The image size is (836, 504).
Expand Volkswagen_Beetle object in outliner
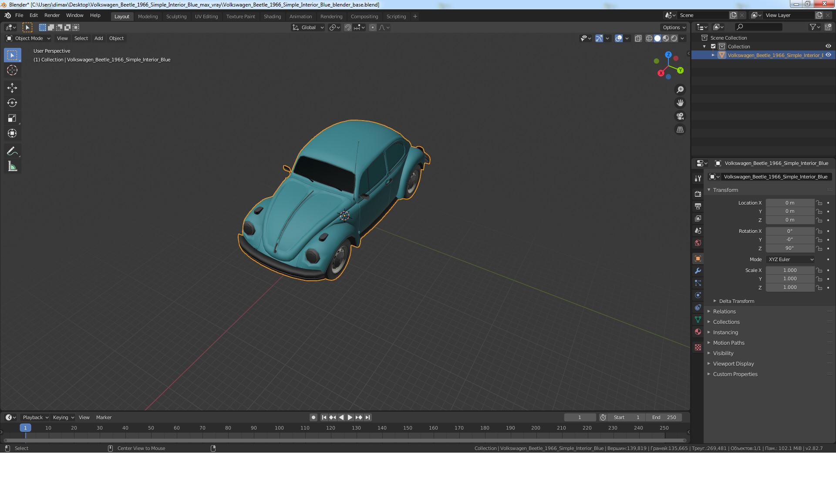pos(713,55)
